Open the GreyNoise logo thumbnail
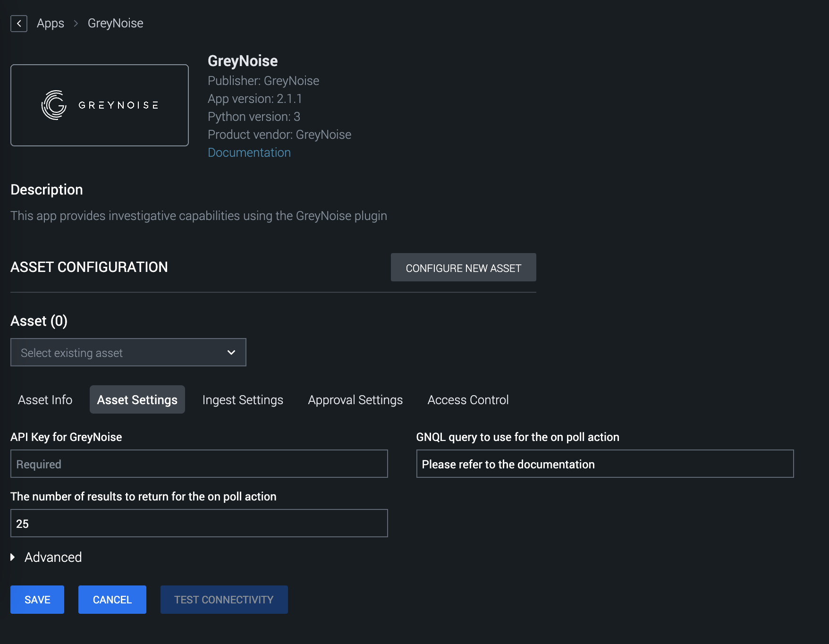 click(100, 105)
